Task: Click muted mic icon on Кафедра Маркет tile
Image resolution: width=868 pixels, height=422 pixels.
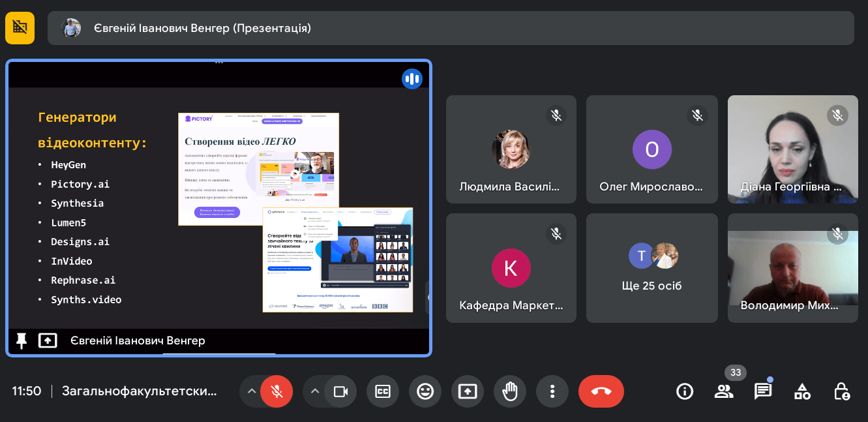Action: tap(556, 233)
